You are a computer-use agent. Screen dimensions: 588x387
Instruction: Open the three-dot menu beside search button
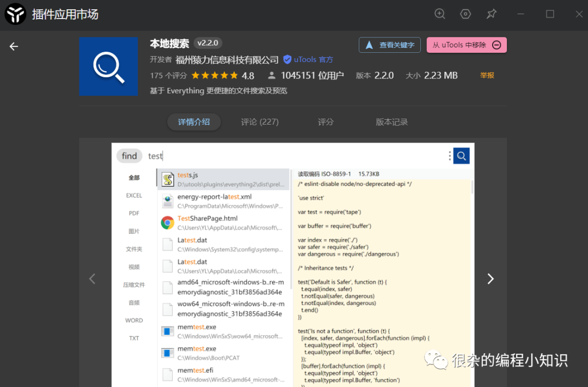pyautogui.click(x=449, y=156)
